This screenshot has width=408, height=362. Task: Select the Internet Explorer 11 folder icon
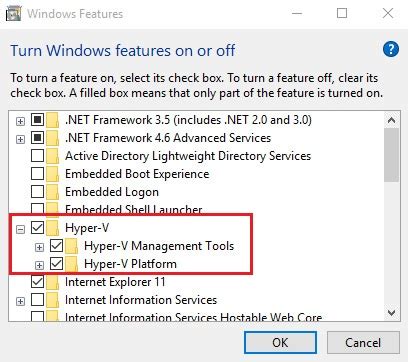point(53,282)
